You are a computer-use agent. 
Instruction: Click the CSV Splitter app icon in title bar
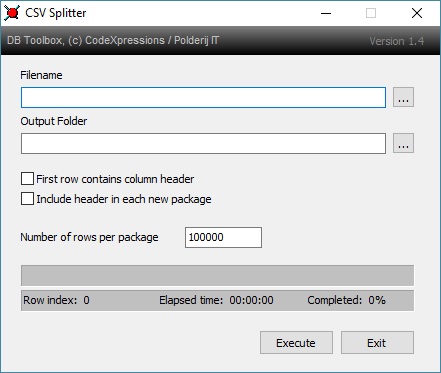(12, 13)
